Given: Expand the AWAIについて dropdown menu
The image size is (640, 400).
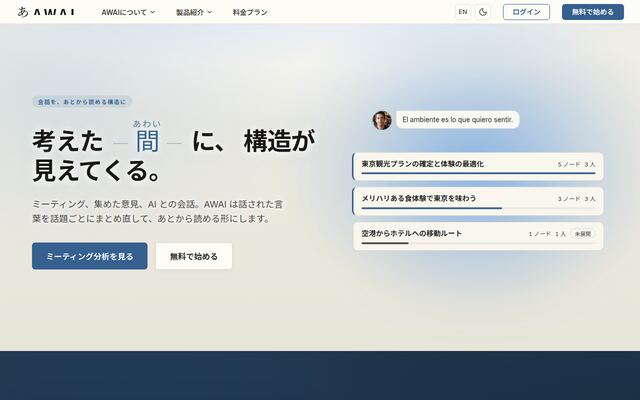Looking at the screenshot, I should [x=128, y=12].
